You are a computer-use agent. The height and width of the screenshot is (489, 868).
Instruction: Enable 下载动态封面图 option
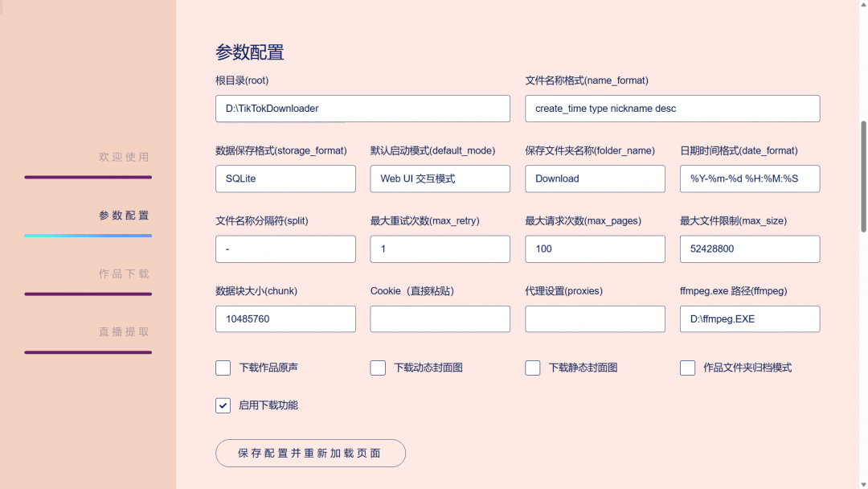coord(378,368)
